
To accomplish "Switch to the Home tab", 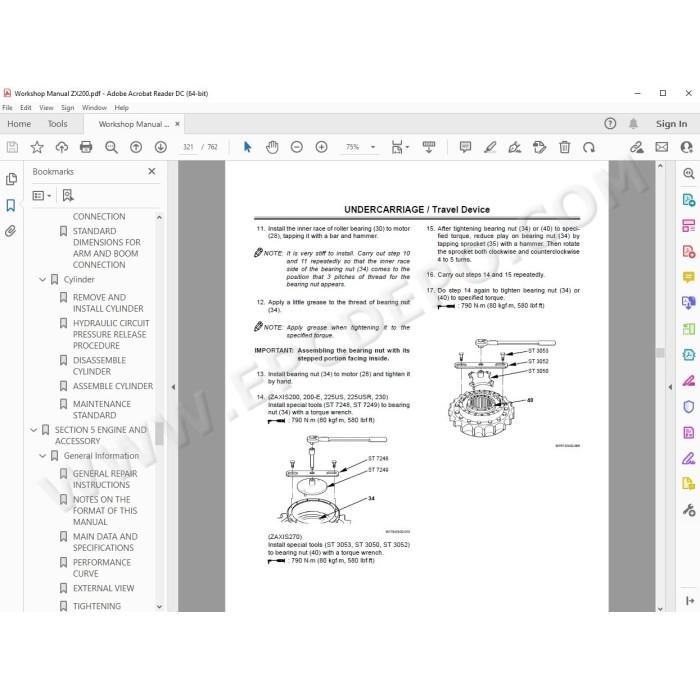I will tap(19, 124).
